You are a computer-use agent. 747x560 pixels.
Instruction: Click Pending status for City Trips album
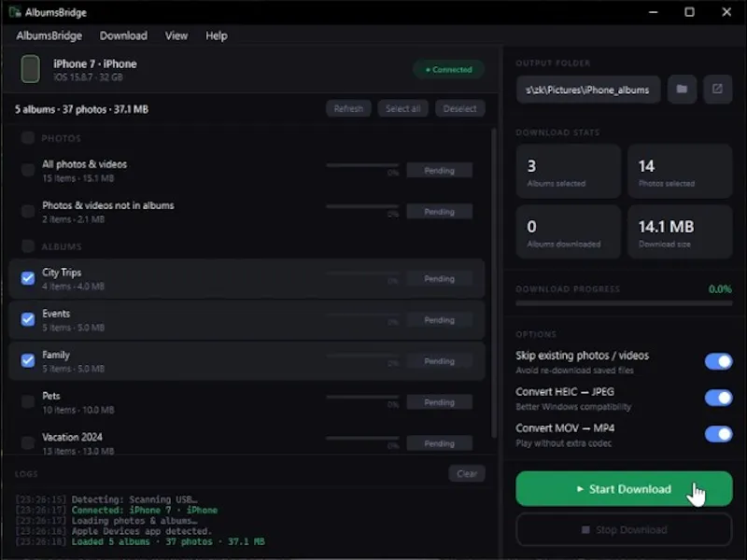pos(439,278)
